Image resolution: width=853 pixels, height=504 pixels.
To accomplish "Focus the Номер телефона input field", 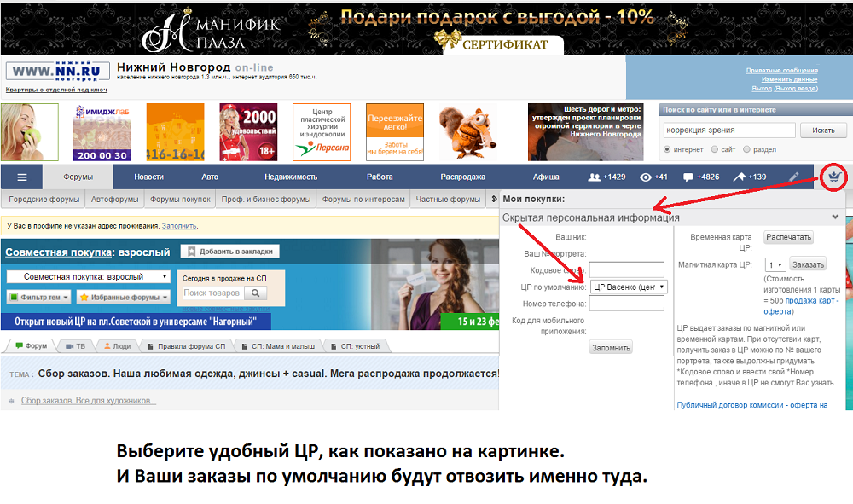I will pyautogui.click(x=627, y=304).
